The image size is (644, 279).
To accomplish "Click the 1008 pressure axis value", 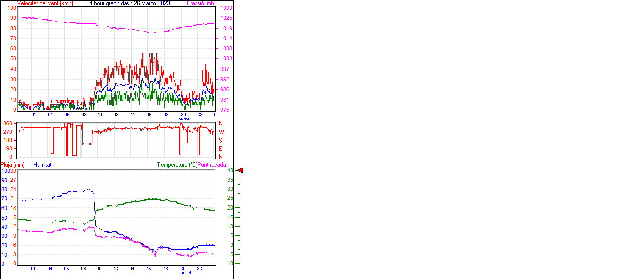I will tap(226, 49).
